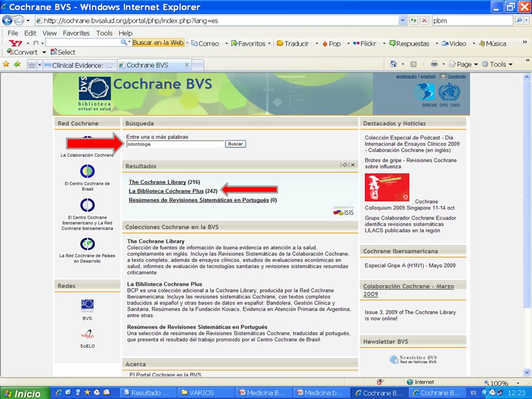This screenshot has height=399, width=532.
Task: Expand the search provider dropdown arrow
Action: point(526,21)
